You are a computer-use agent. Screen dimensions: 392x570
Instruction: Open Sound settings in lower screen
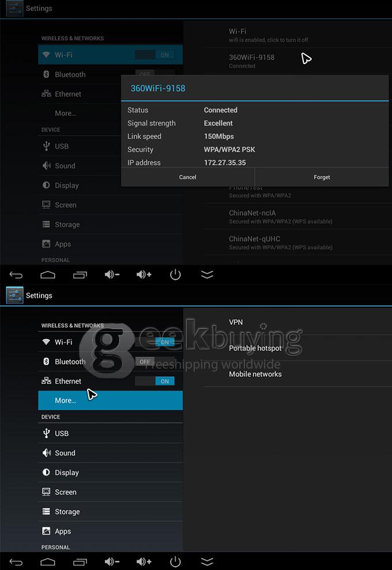coord(111,453)
